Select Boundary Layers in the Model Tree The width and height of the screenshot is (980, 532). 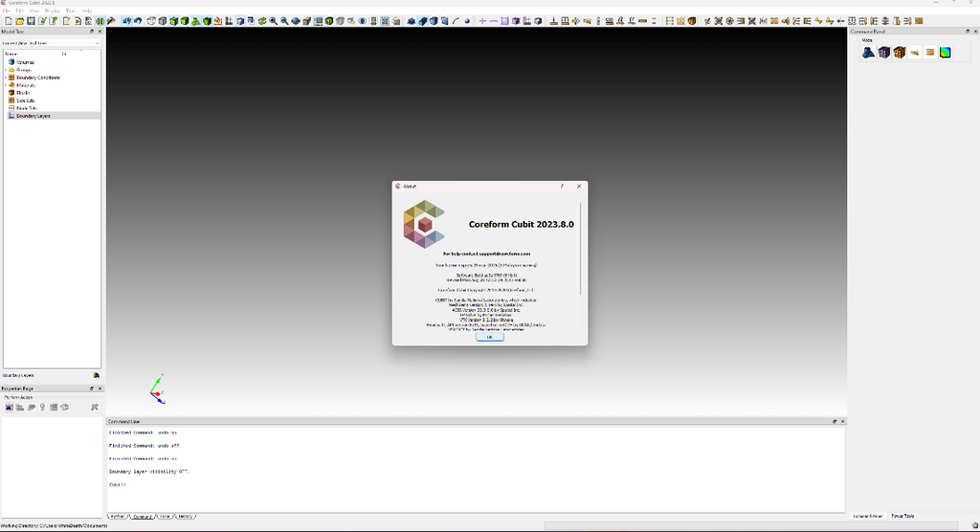[x=33, y=116]
